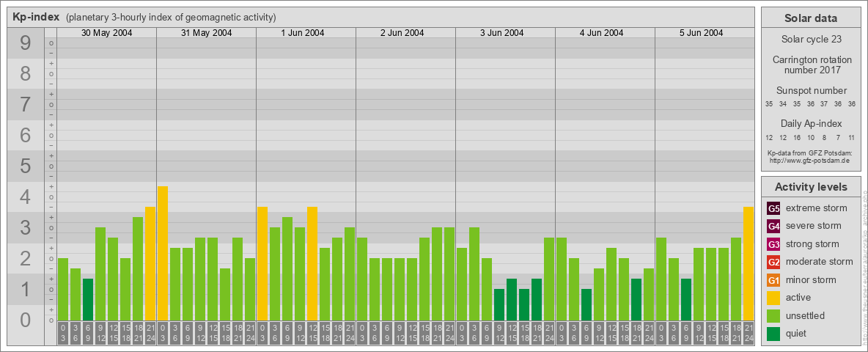
Task: Click the G5 extreme storm badge
Action: pyautogui.click(x=773, y=208)
